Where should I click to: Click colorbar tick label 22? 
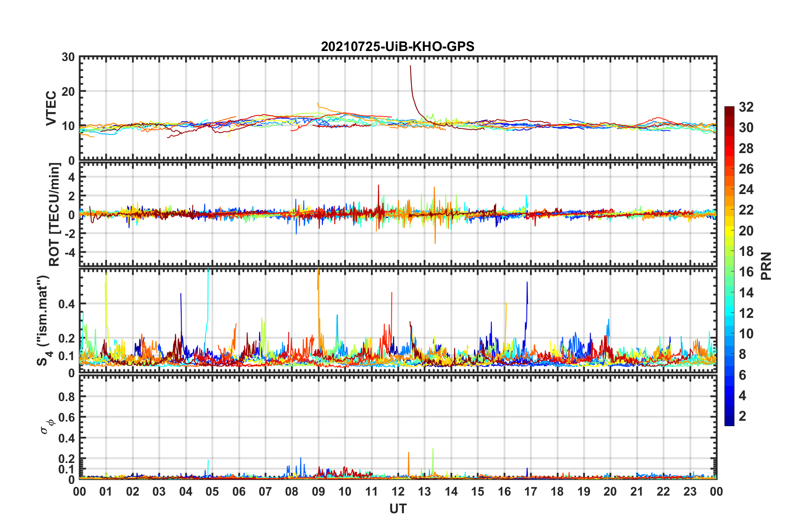point(746,210)
